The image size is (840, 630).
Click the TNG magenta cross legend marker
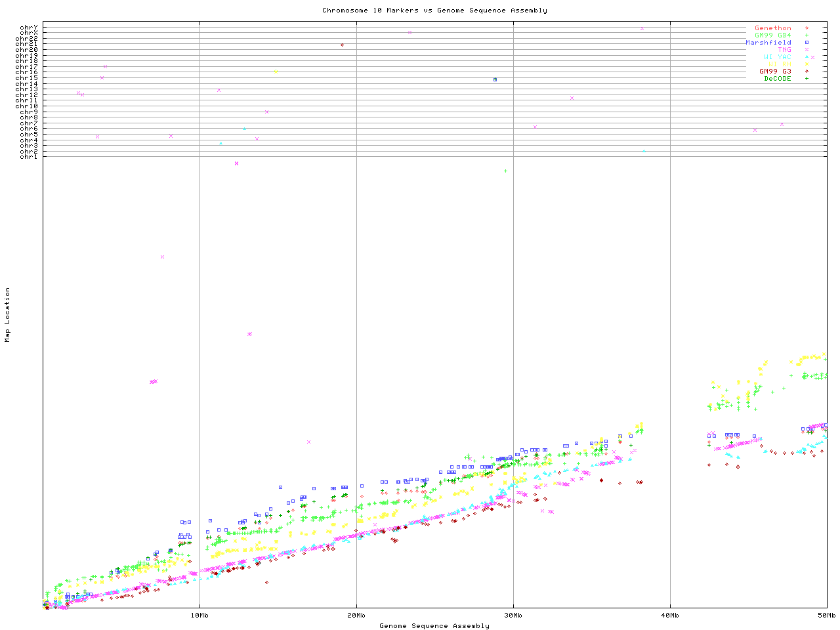coord(807,50)
